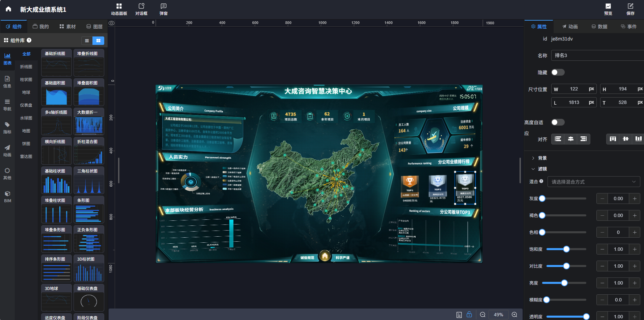Toggle the 隐藏 hide switch
Viewport: 644px width, 320px height.
tap(558, 72)
